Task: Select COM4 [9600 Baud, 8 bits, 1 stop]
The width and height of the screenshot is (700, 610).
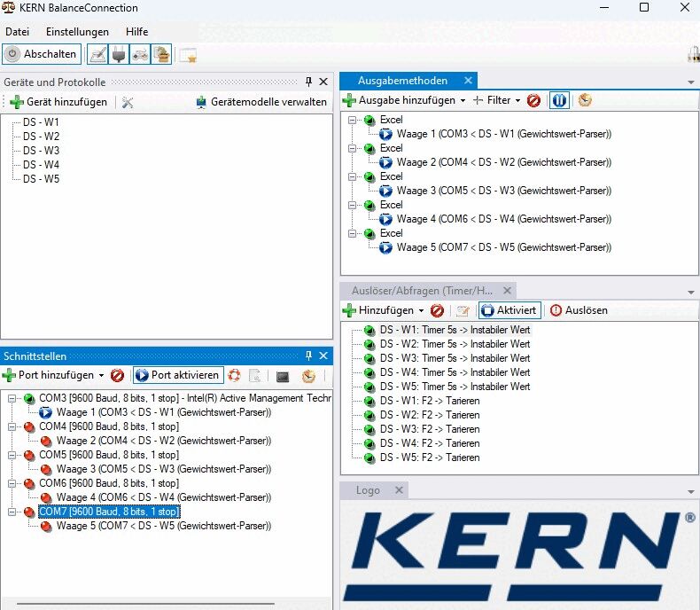Action: click(109, 426)
